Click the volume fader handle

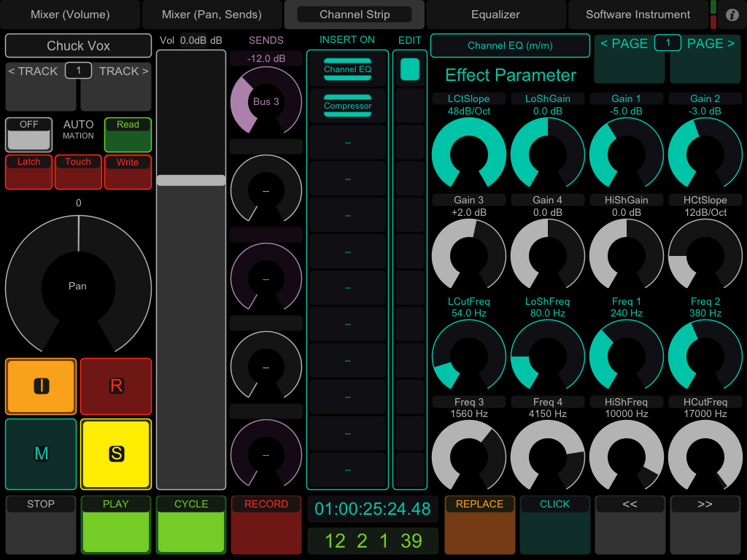(x=191, y=180)
